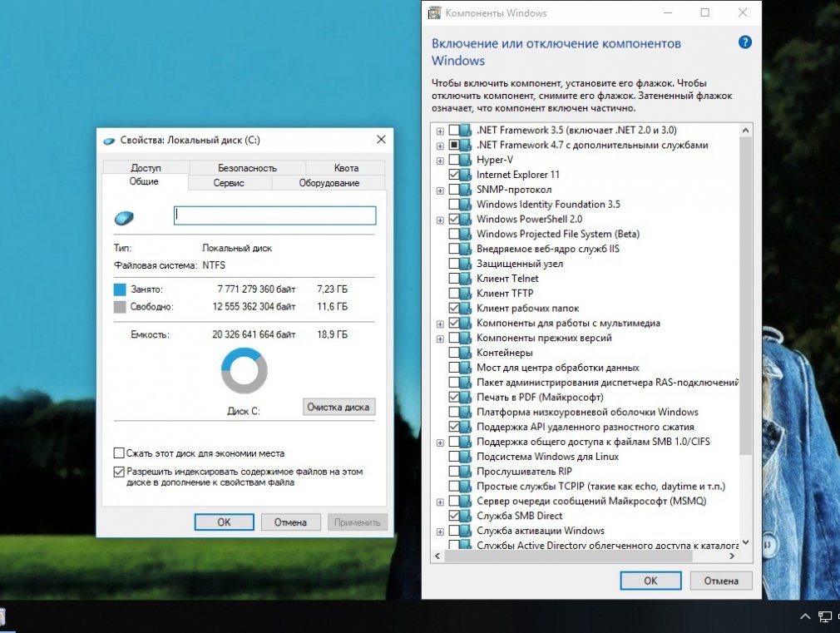840x633 pixels.
Task: Click OK in the disk properties dialog
Action: pyautogui.click(x=224, y=522)
